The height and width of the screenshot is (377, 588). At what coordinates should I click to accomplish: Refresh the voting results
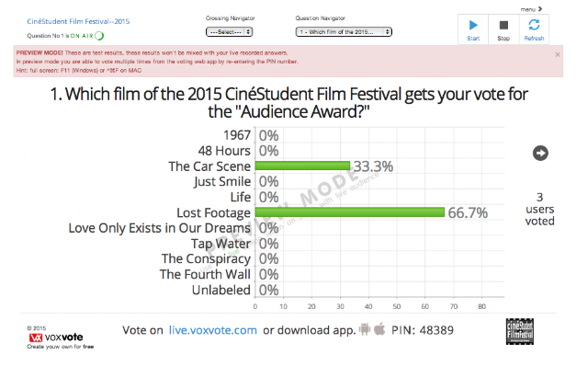pyautogui.click(x=534, y=29)
